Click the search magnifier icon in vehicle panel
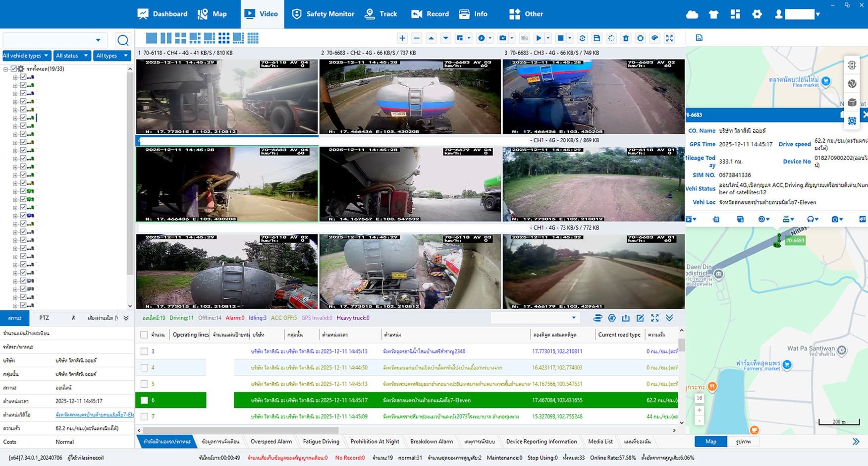This screenshot has height=466, width=868. (x=123, y=40)
